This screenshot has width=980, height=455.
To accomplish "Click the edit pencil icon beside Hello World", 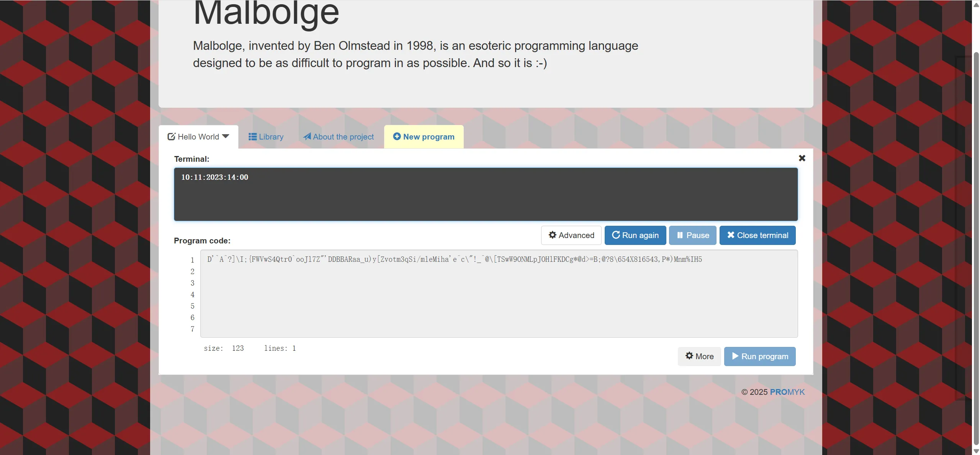I will click(x=171, y=136).
